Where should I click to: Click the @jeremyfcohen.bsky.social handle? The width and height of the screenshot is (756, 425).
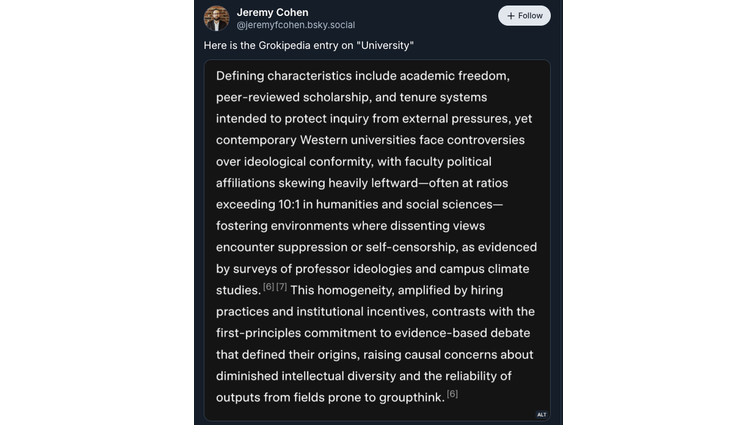pyautogui.click(x=295, y=25)
